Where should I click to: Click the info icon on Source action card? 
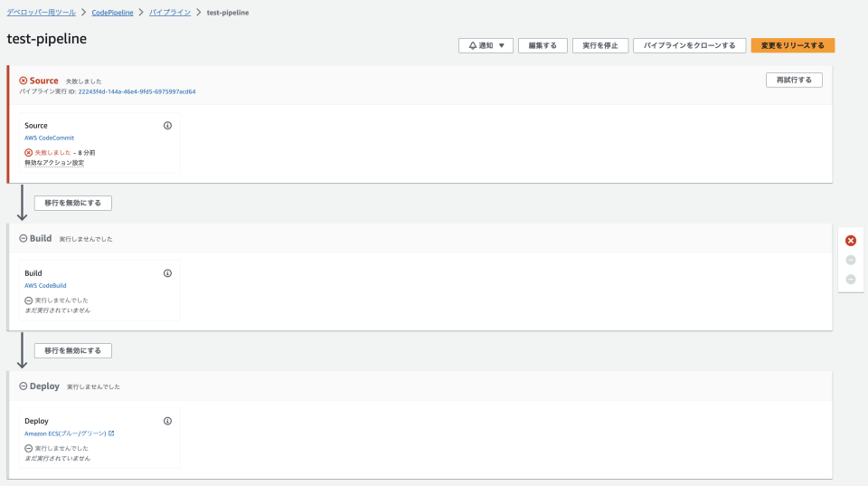pos(167,126)
